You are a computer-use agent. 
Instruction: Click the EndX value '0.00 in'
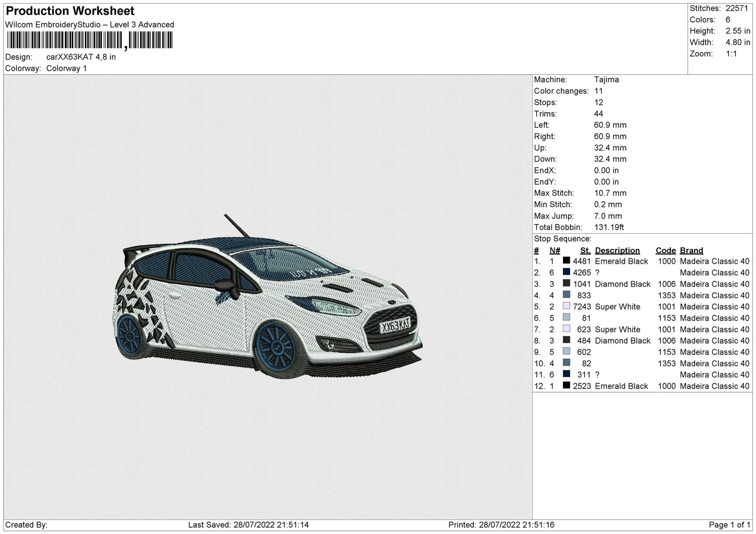coord(606,171)
